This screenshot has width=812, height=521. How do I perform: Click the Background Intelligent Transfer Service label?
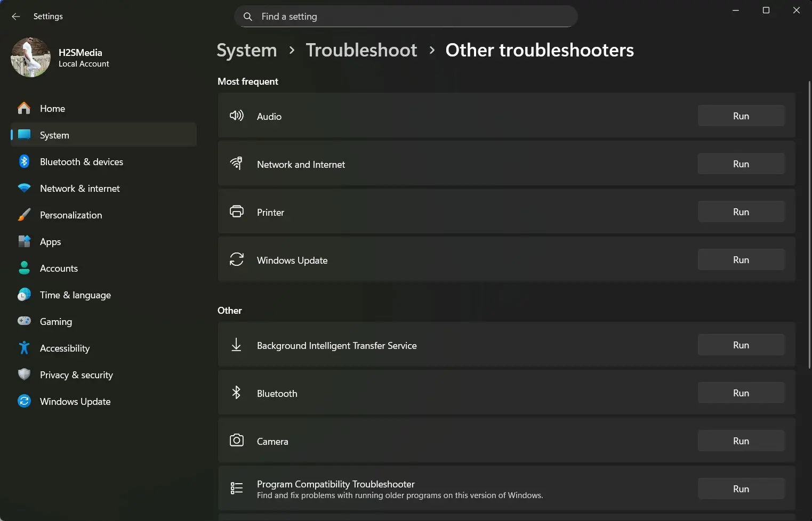[337, 346]
